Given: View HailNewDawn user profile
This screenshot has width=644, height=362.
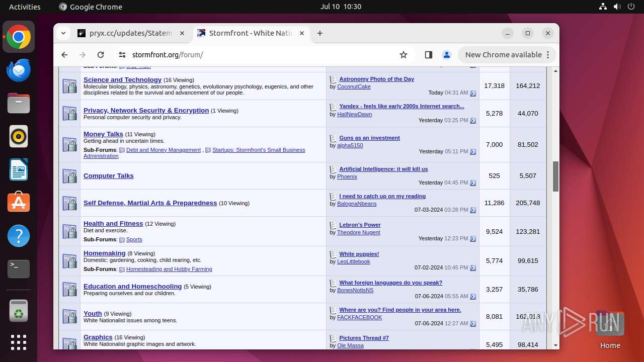Looking at the screenshot, I should 354,114.
